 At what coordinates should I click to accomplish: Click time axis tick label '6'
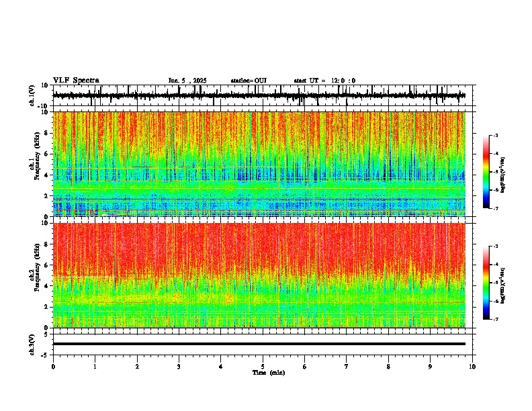click(305, 367)
